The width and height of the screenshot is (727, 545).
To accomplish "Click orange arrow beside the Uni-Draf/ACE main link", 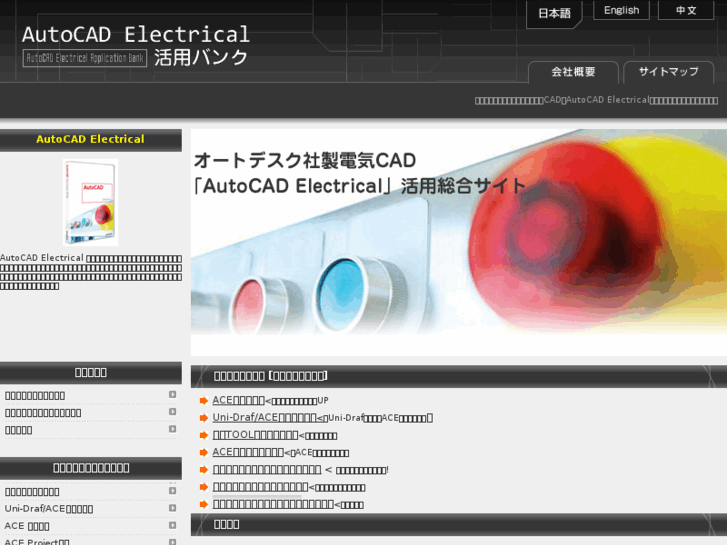I will pos(204,418).
